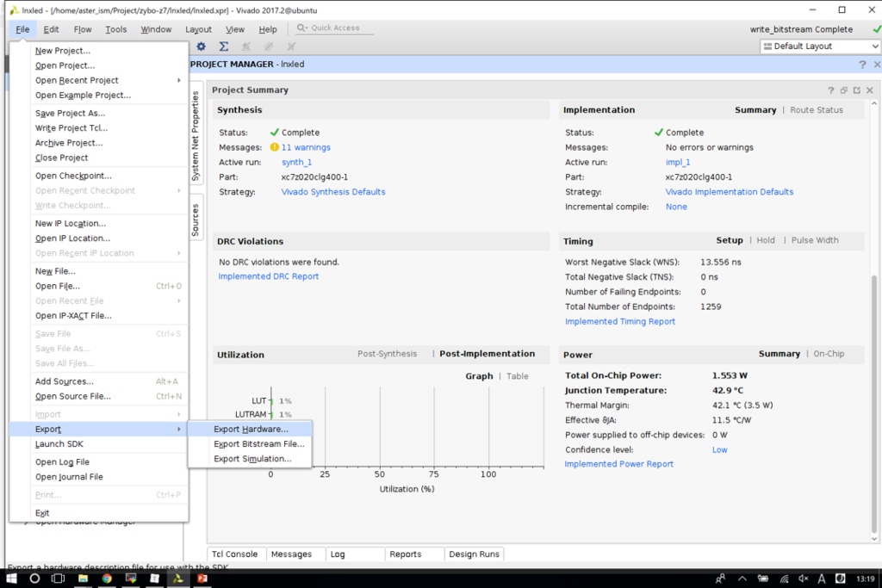Viewport: 882px width, 588px height.
Task: Open the Help menu
Action: click(x=268, y=29)
